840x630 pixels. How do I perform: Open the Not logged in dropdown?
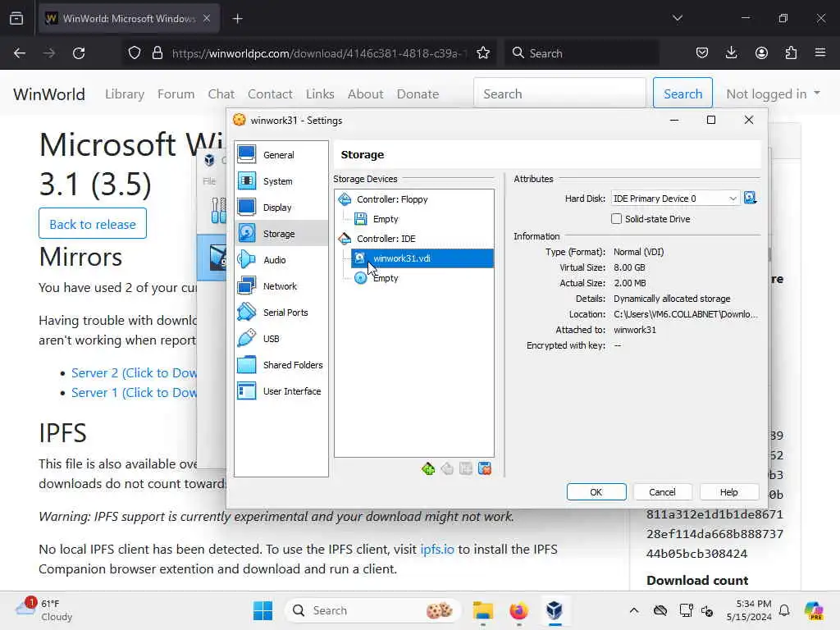[773, 94]
